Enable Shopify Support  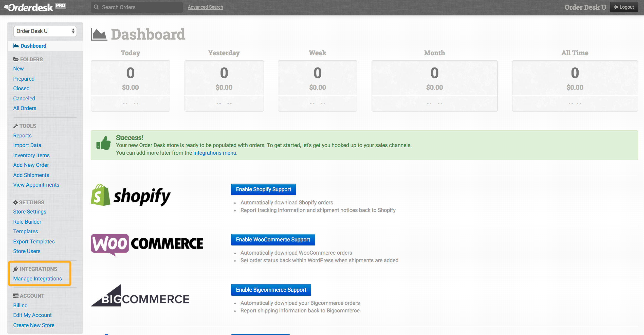click(263, 189)
